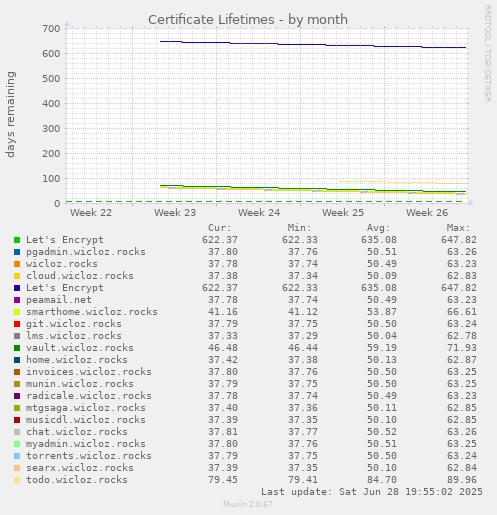Click the lime smarthome.wicloz.rocks swatch
Image resolution: width=497 pixels, height=515 pixels.
tap(17, 312)
